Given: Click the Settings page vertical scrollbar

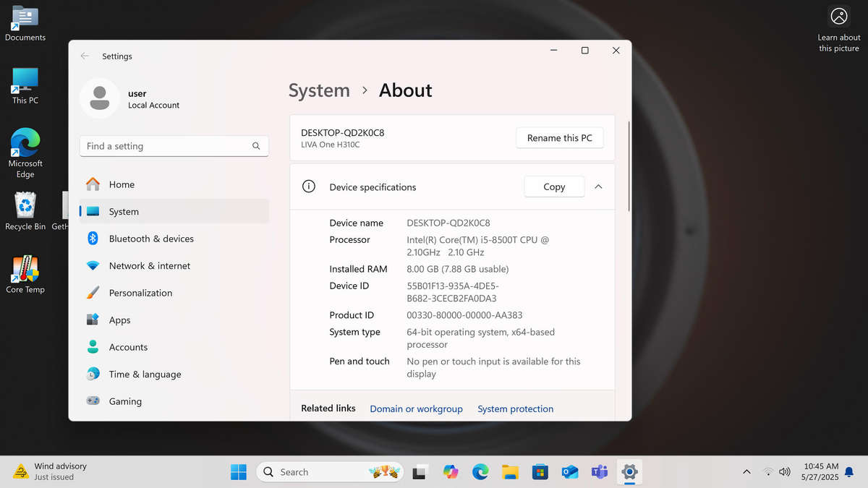Looking at the screenshot, I should click(x=629, y=166).
